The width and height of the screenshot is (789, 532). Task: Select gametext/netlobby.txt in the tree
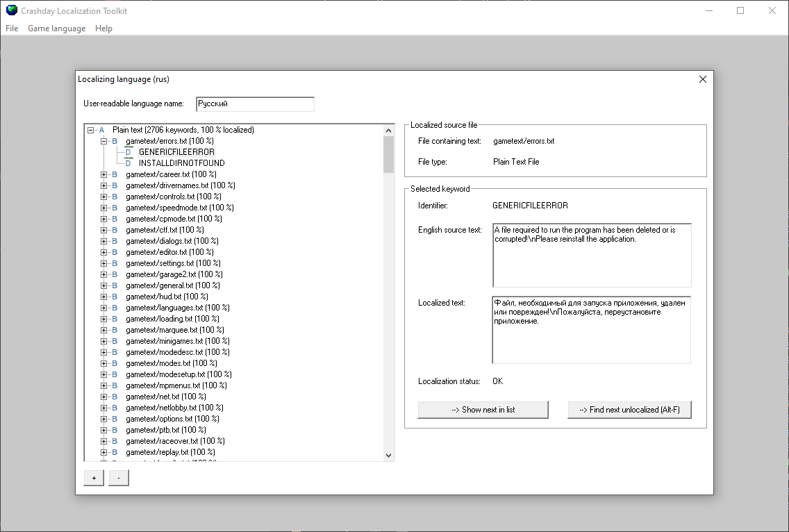174,407
